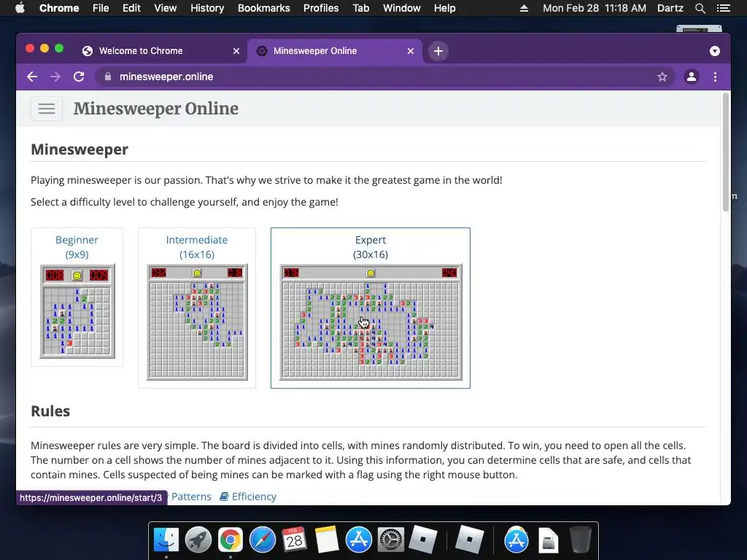
Task: Go back to previous page
Action: tap(32, 77)
